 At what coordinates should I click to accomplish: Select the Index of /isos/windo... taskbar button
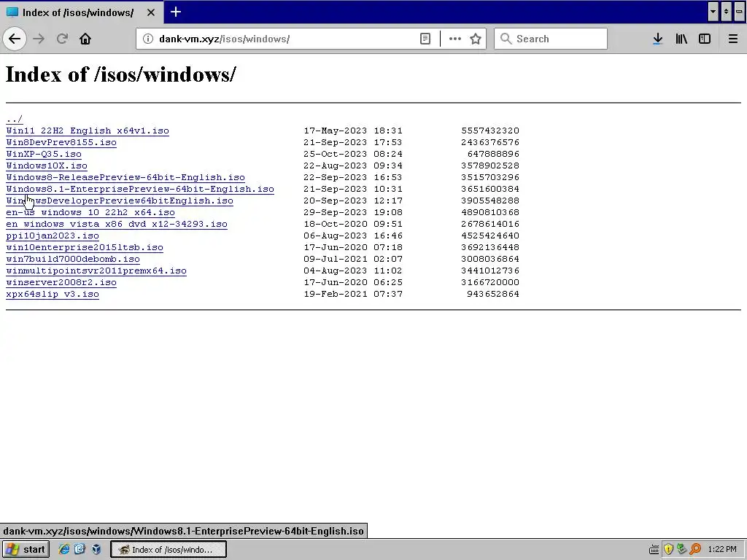[x=169, y=550]
